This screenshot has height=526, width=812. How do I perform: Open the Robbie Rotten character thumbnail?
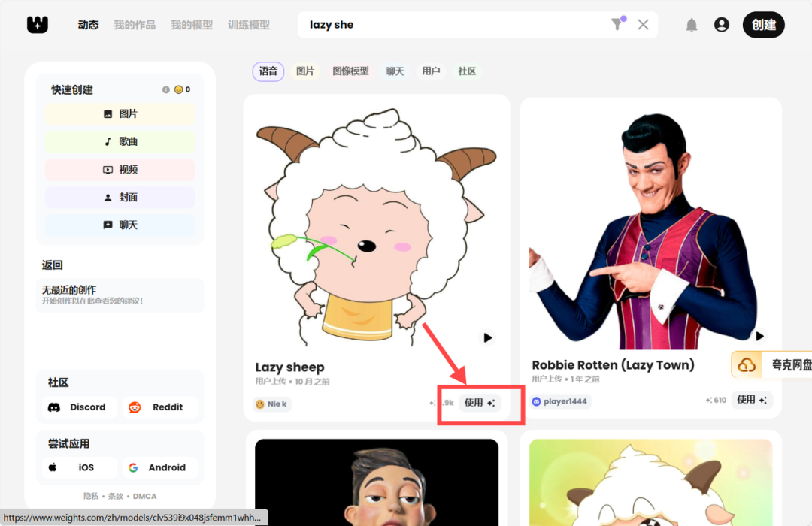[650, 228]
